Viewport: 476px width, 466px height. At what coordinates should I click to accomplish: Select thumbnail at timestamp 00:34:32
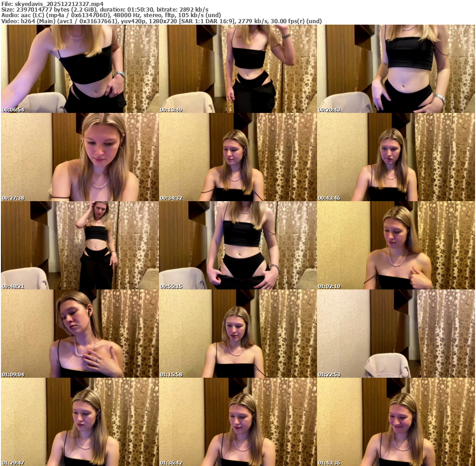click(x=238, y=157)
